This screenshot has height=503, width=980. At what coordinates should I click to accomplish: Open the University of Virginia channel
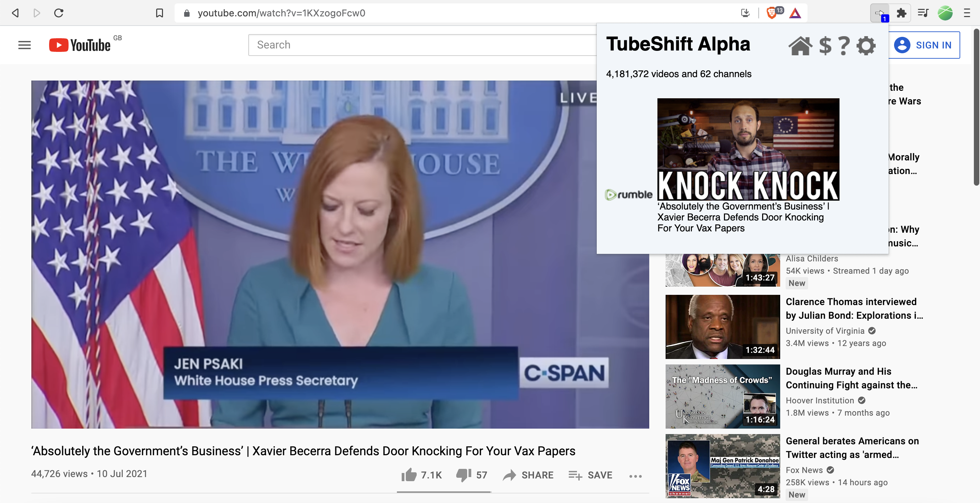(x=825, y=331)
